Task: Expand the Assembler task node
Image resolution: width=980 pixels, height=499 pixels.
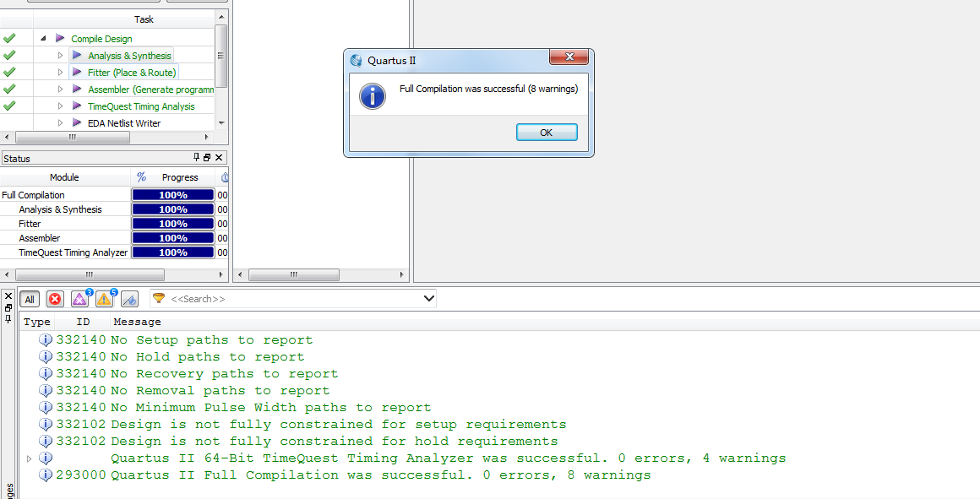Action: (x=61, y=89)
